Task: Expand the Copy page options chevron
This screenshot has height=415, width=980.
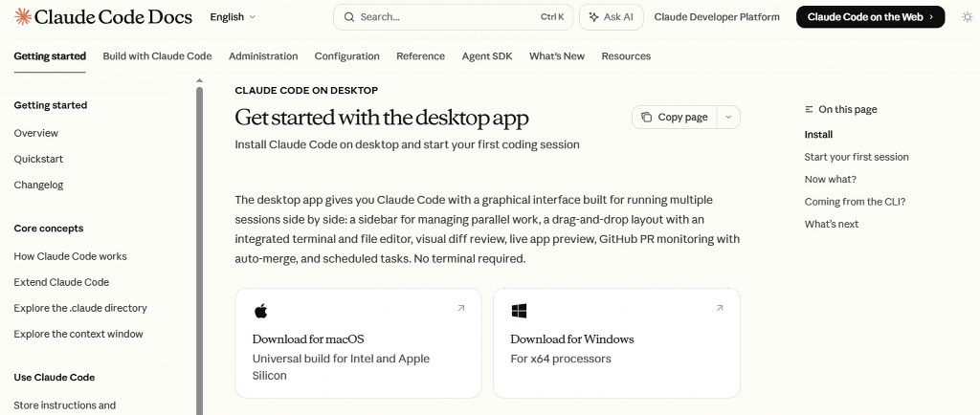Action: point(728,117)
